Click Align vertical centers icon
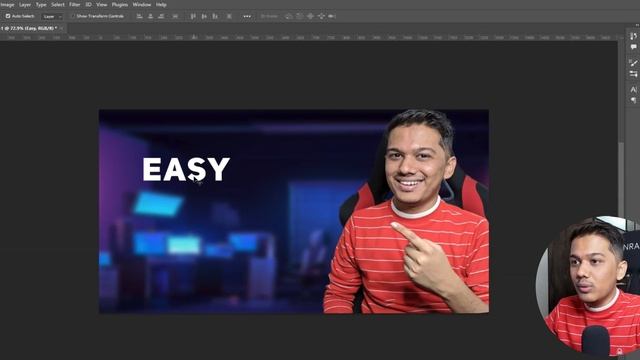 coord(204,16)
